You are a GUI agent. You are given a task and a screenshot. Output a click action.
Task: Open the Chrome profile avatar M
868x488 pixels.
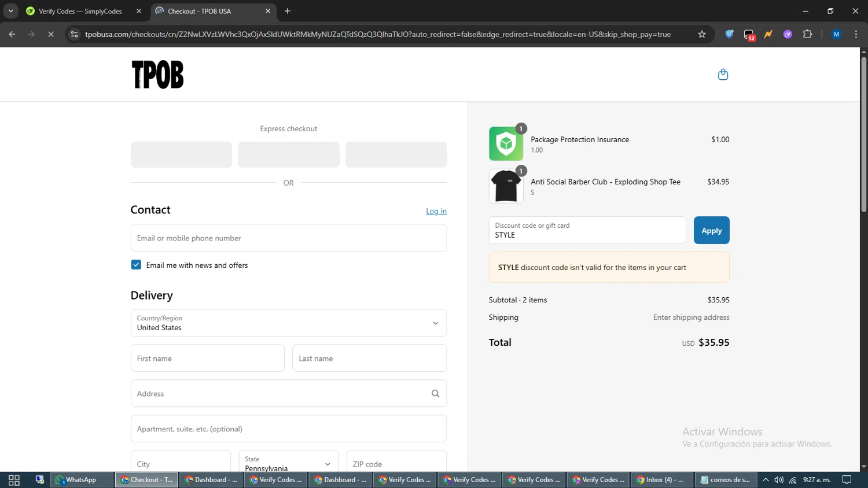pos(836,34)
